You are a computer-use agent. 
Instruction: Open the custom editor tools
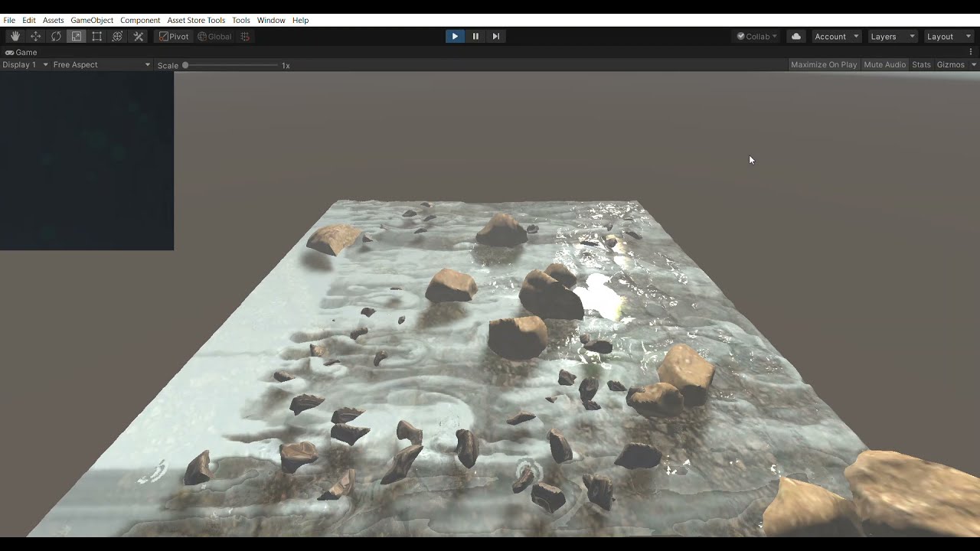(139, 36)
